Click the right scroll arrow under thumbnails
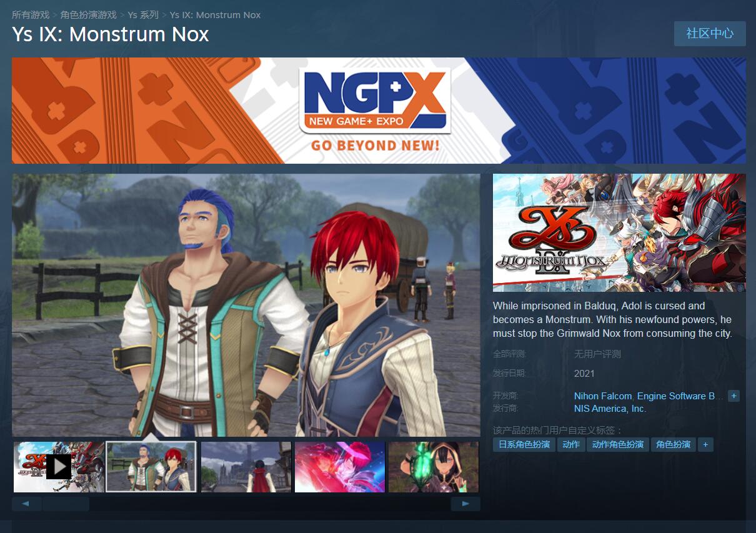This screenshot has width=756, height=533. pos(465,504)
